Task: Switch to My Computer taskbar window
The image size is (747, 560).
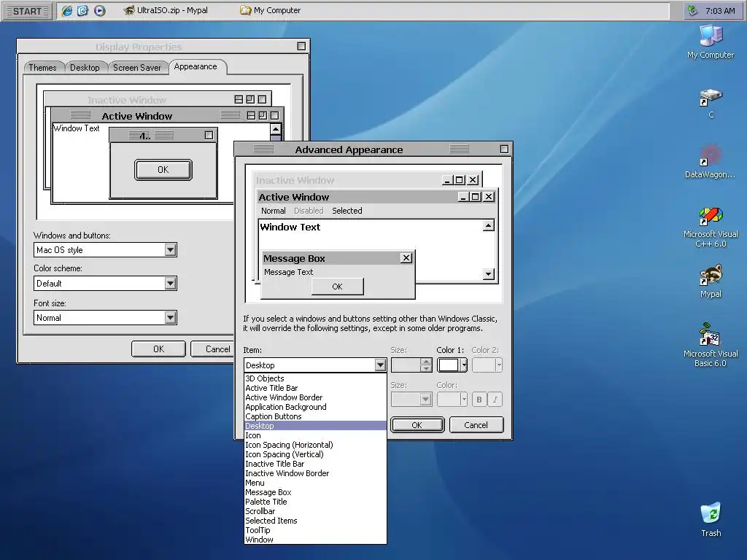Action: (270, 10)
